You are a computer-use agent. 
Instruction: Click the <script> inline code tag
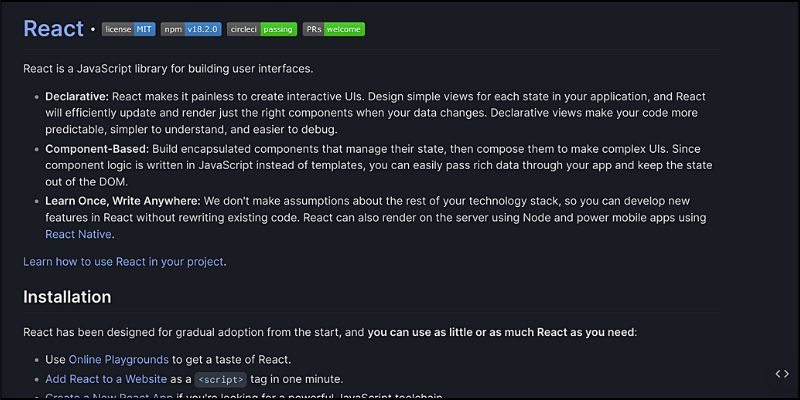pyautogui.click(x=220, y=380)
